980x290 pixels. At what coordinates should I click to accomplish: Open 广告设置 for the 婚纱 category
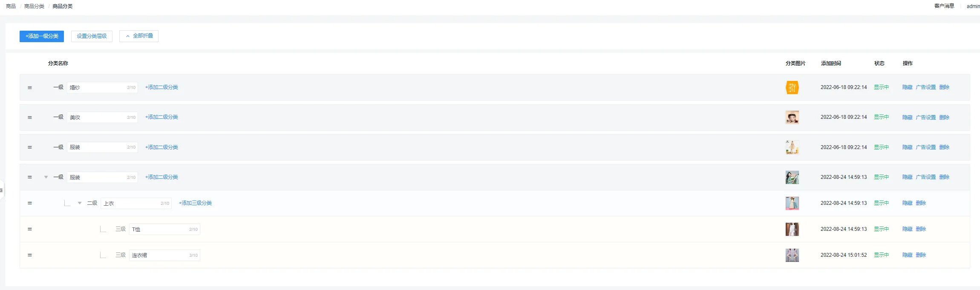tap(926, 87)
